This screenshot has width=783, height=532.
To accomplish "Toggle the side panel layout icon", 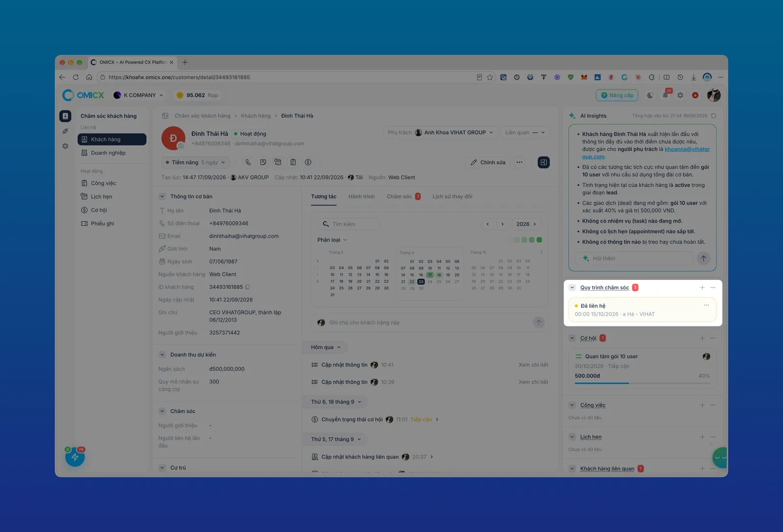I will pyautogui.click(x=544, y=162).
